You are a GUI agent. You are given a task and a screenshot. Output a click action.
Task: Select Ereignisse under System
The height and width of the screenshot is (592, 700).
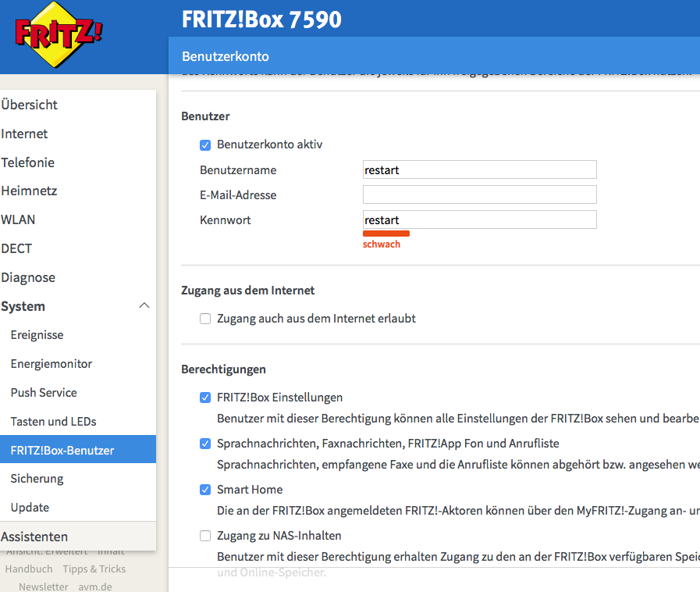coord(37,335)
